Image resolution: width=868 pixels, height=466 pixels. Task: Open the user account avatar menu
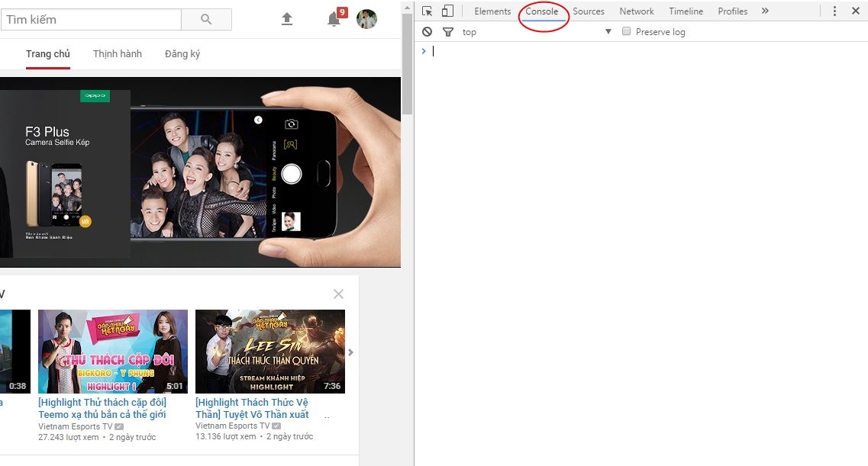click(366, 19)
